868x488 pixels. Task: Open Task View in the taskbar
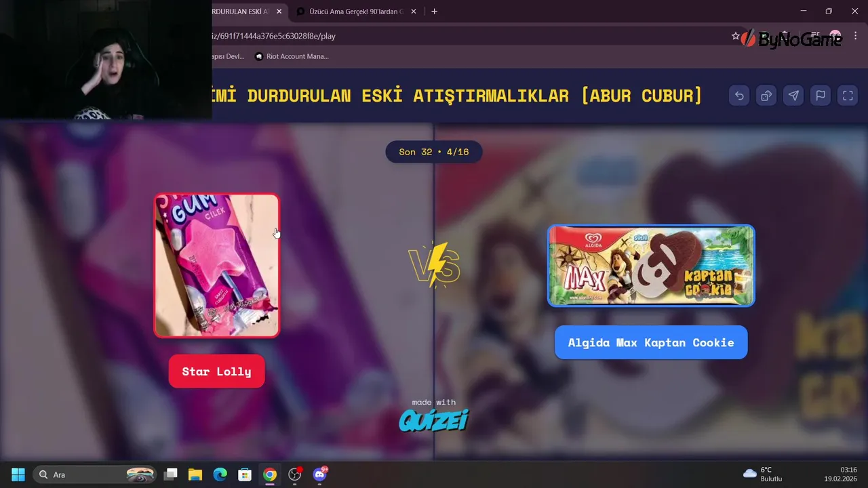(x=171, y=474)
